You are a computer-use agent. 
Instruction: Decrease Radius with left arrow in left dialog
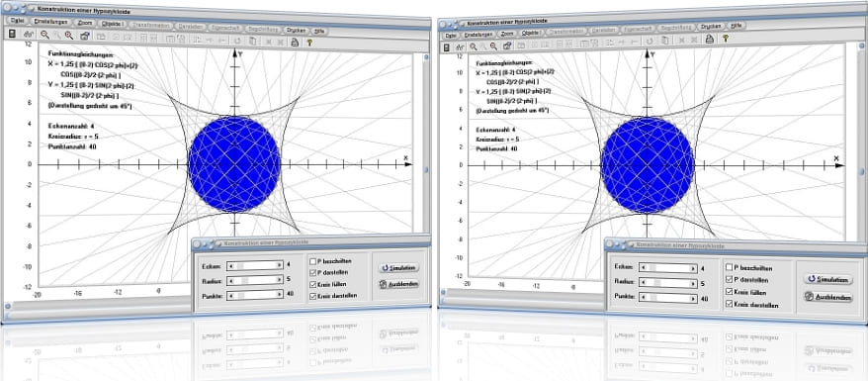point(229,281)
